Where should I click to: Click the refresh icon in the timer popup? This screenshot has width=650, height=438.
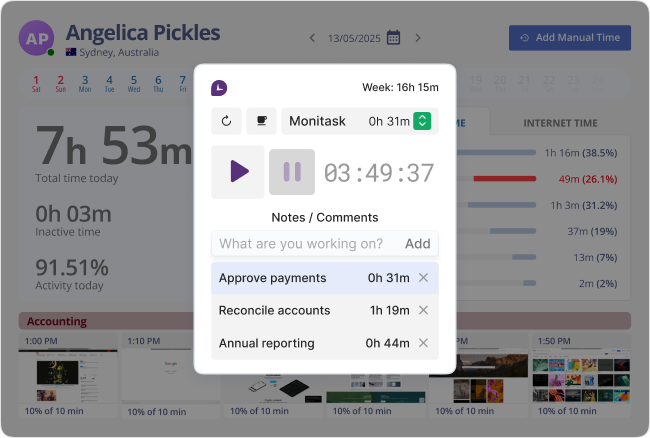pos(226,121)
